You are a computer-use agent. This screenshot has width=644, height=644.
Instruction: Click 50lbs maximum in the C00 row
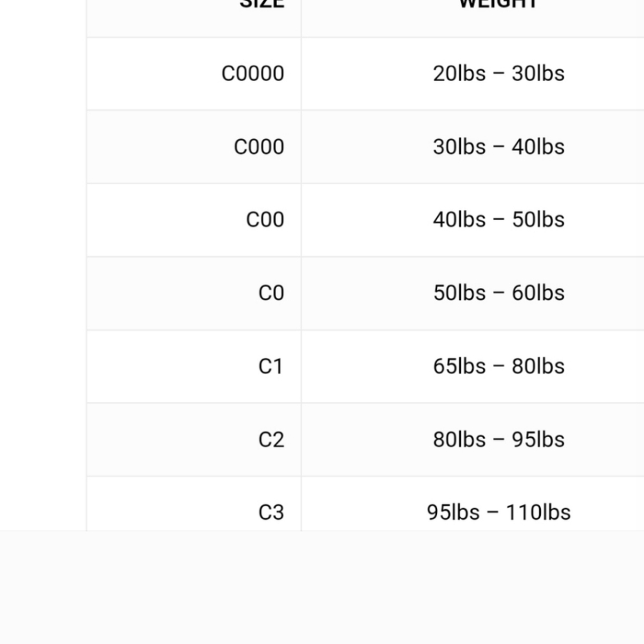click(x=538, y=220)
